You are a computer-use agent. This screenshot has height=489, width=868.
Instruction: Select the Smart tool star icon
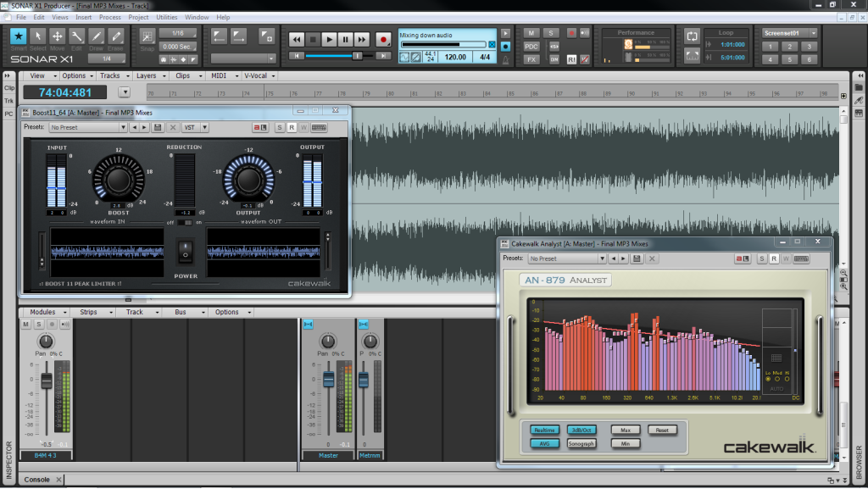(x=19, y=36)
